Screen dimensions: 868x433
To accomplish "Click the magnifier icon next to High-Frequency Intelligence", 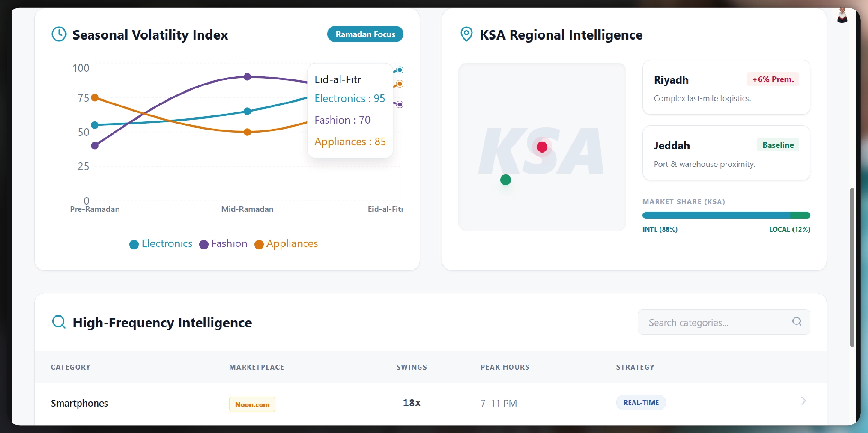I will [x=59, y=322].
